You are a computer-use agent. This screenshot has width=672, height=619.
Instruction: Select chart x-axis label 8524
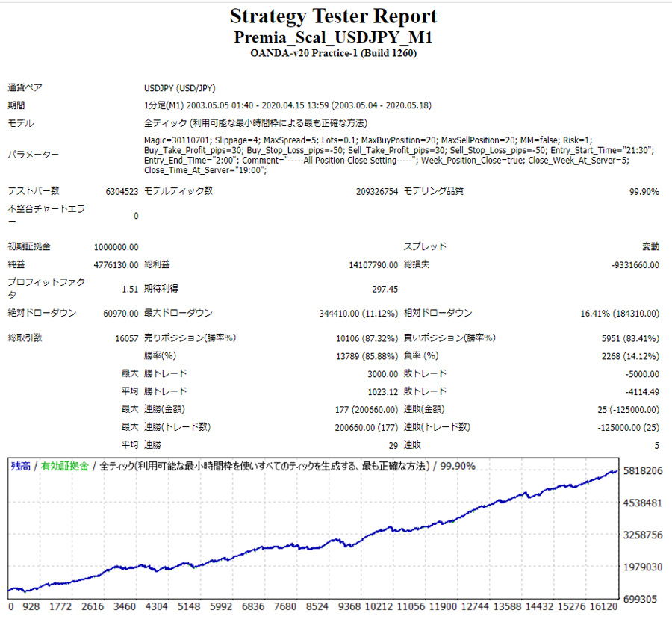tap(317, 607)
